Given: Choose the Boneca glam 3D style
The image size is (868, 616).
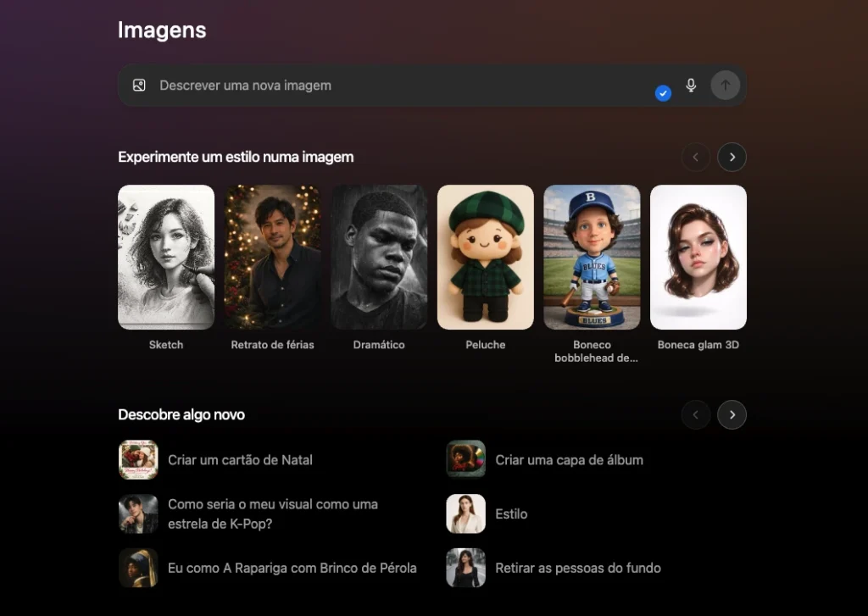Looking at the screenshot, I should 698,257.
